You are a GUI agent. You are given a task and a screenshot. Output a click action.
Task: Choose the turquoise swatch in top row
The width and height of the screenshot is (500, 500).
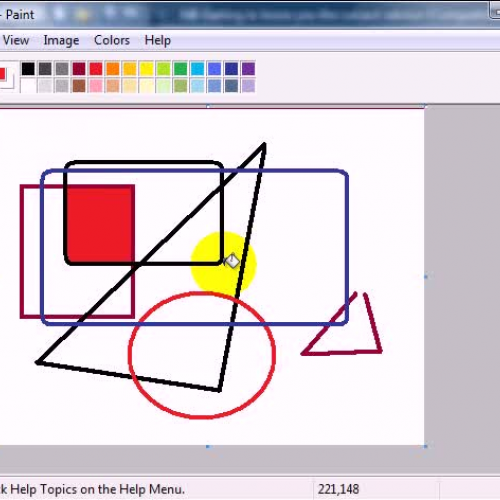tap(198, 69)
